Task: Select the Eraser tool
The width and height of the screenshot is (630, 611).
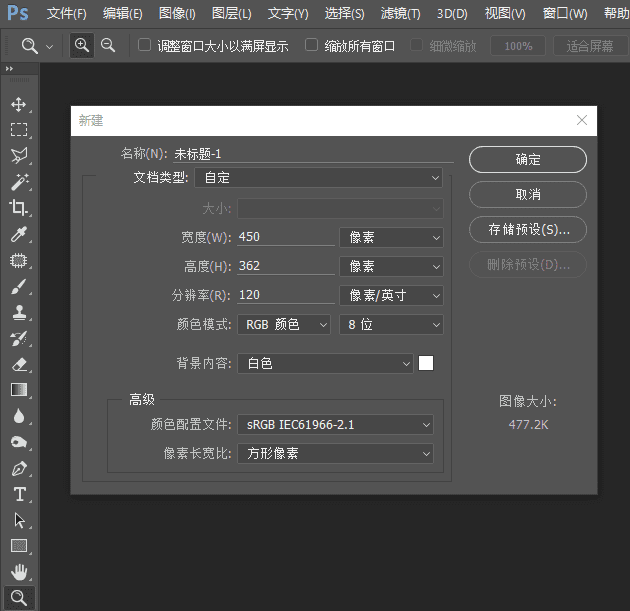Action: [x=18, y=364]
